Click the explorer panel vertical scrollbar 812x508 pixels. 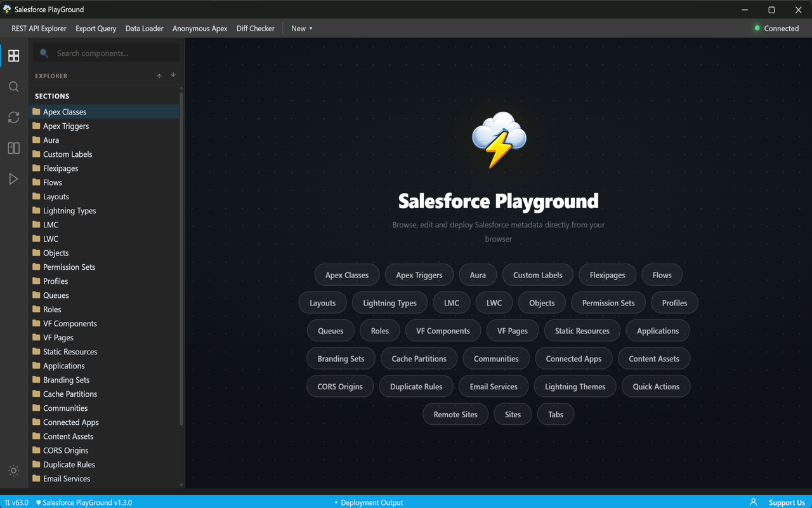pyautogui.click(x=181, y=258)
